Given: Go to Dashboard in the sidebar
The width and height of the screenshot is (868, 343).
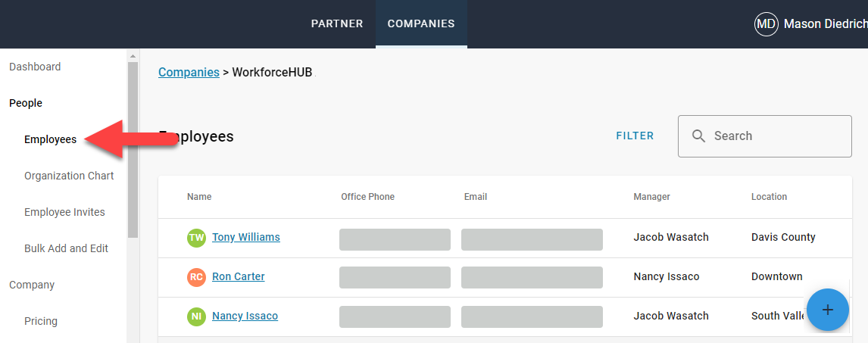Looking at the screenshot, I should click(x=35, y=67).
